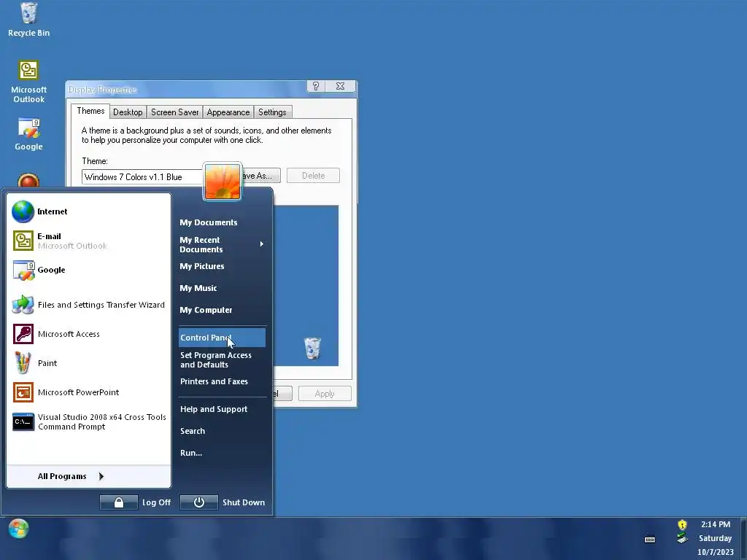Select the Google desktop shortcut icon
The height and width of the screenshot is (560, 747).
click(x=28, y=134)
